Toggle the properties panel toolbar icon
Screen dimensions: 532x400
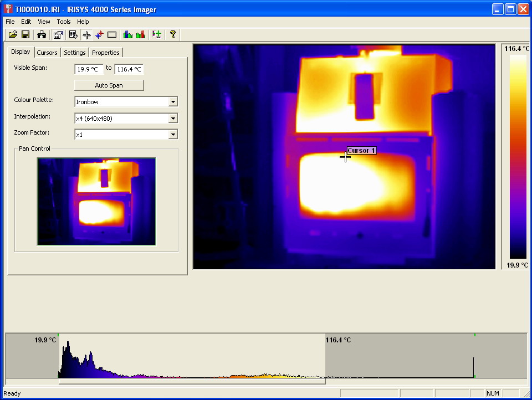[x=58, y=35]
